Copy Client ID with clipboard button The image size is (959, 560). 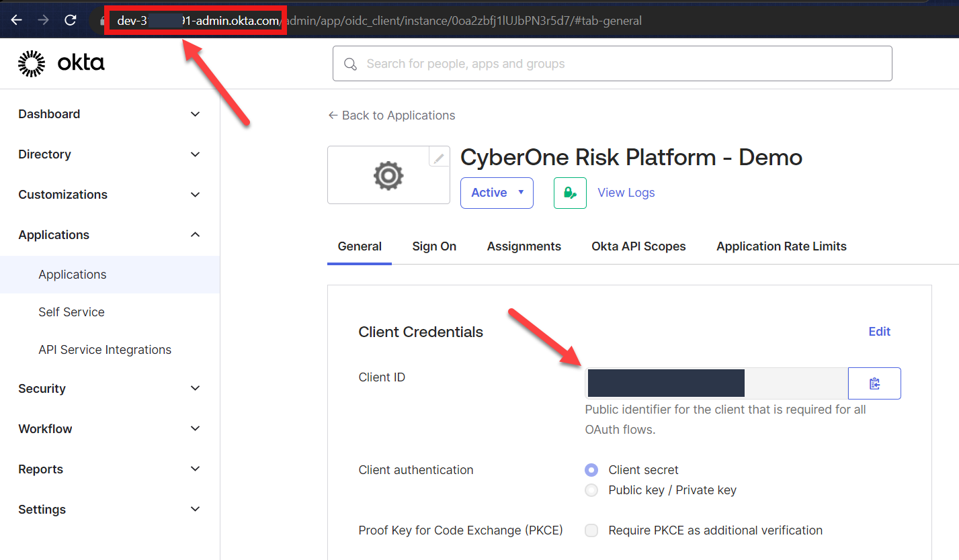(874, 383)
